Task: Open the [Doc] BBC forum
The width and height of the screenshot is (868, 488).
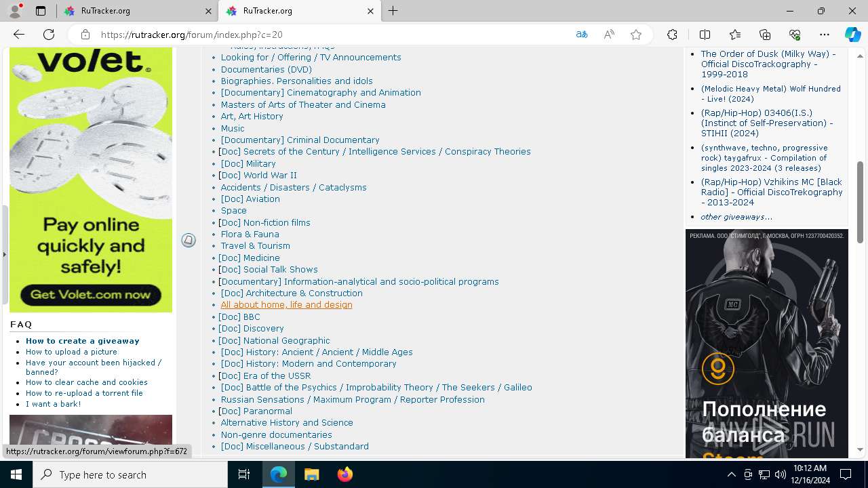Action: click(x=239, y=317)
